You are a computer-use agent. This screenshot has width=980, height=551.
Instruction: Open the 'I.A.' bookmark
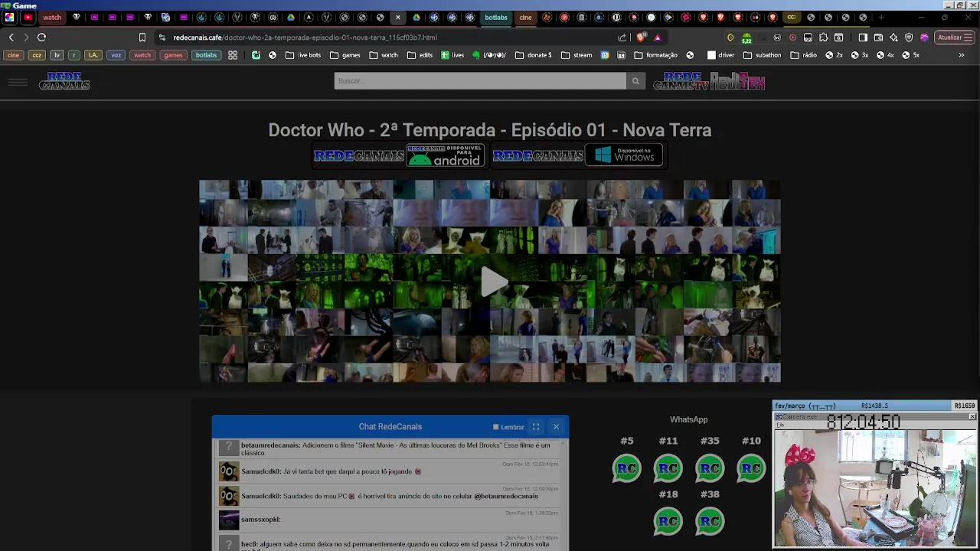(x=93, y=55)
